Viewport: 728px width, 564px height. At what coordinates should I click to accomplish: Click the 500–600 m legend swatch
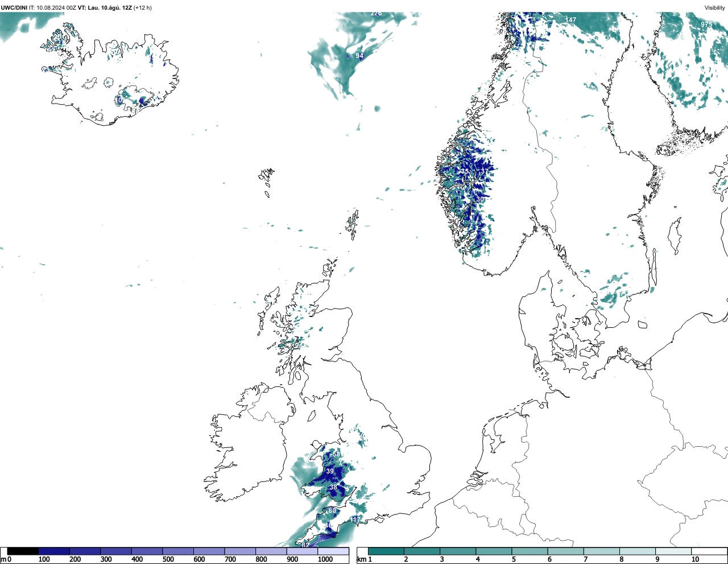coord(178,551)
